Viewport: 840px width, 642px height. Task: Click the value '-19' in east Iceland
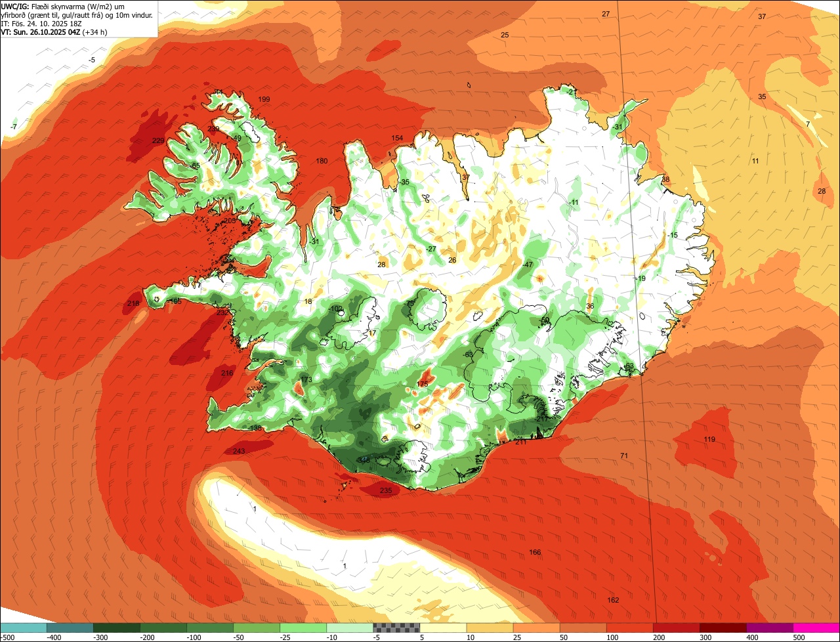(x=640, y=278)
